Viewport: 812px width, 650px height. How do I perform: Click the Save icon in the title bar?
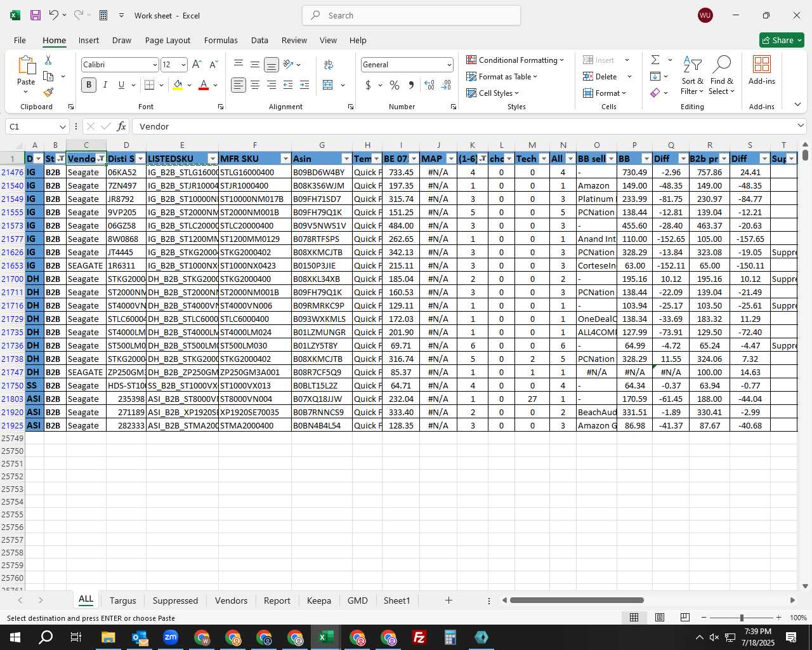click(36, 15)
